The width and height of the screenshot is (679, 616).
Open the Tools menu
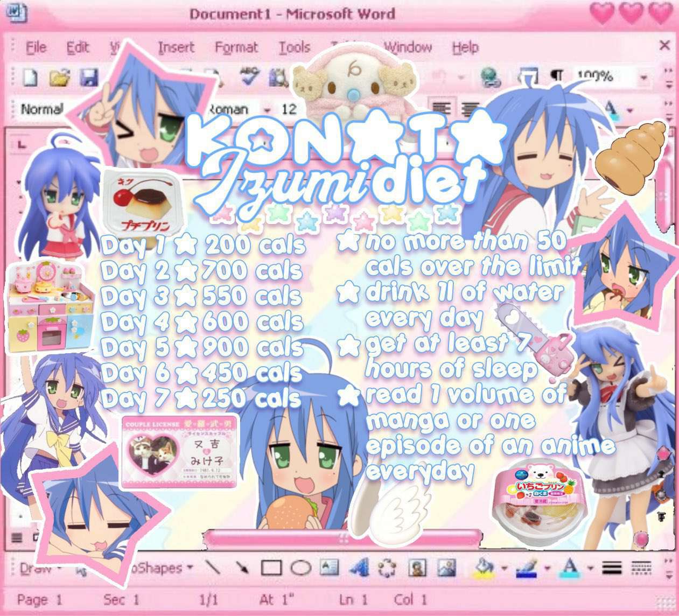coord(294,47)
